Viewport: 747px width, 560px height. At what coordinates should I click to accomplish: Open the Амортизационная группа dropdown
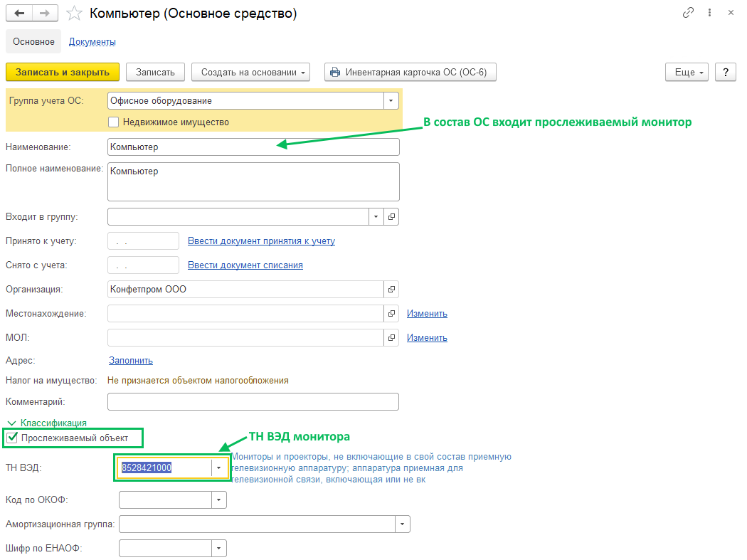[402, 524]
